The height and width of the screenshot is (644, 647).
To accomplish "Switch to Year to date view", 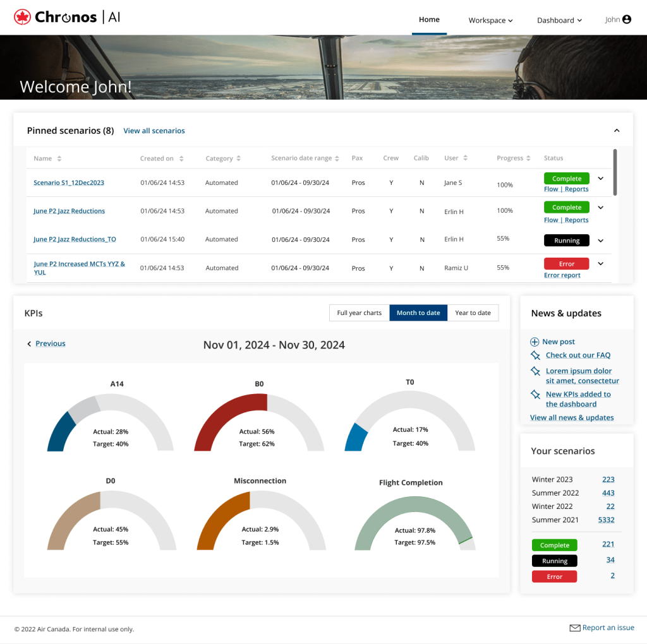I will pos(473,313).
